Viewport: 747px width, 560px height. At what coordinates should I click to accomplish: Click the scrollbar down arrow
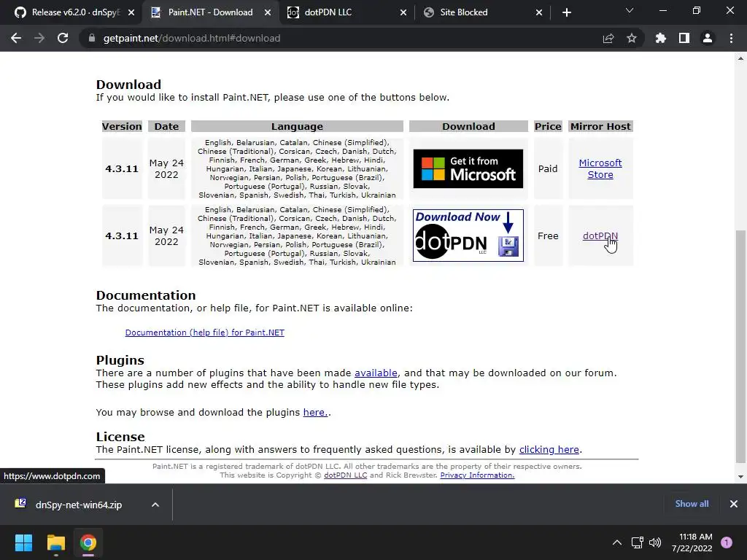pos(740,477)
